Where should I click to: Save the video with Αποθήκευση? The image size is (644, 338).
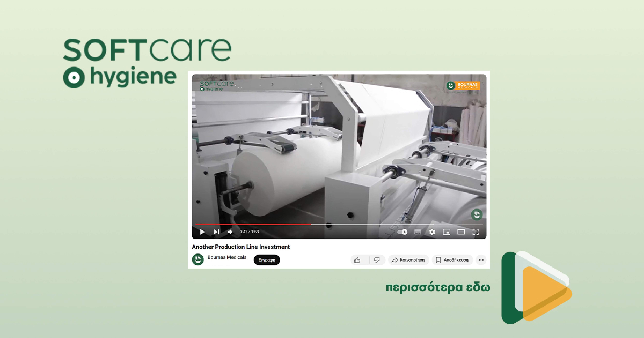452,260
